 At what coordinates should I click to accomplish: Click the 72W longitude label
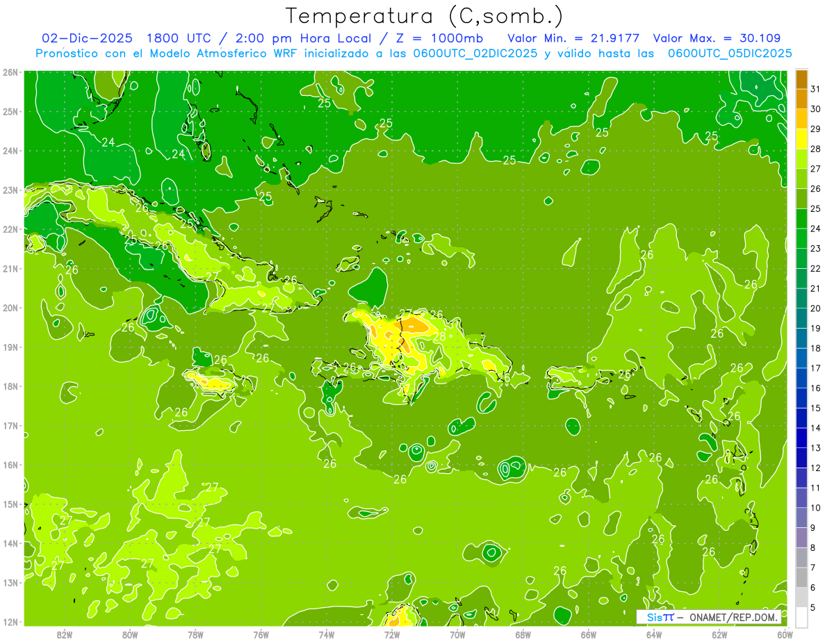coord(392,634)
